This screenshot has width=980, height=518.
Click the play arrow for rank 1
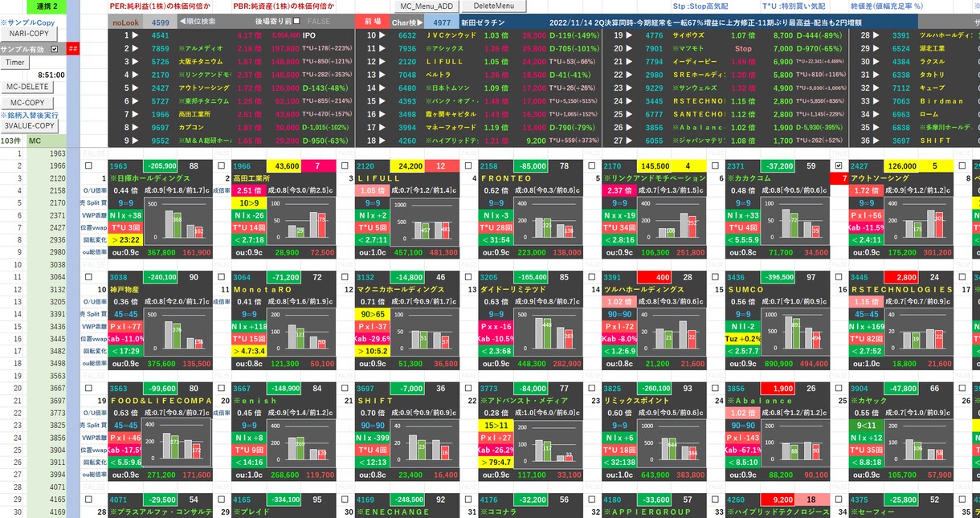135,35
